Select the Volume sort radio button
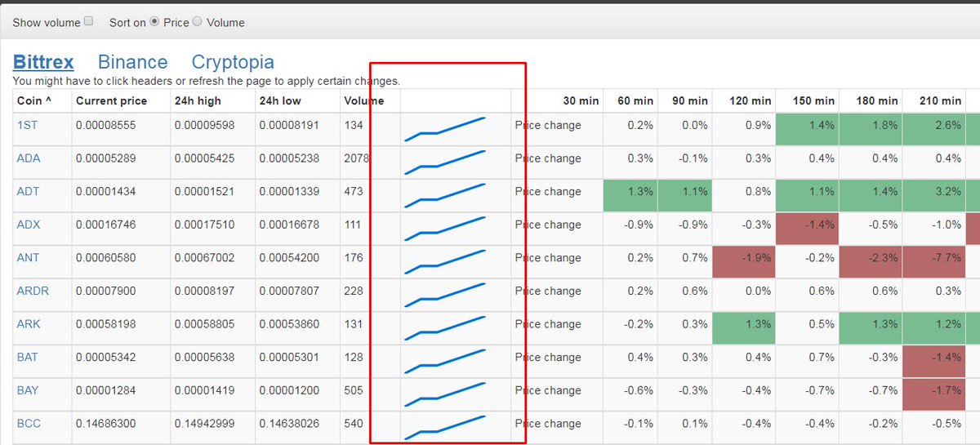 [197, 22]
